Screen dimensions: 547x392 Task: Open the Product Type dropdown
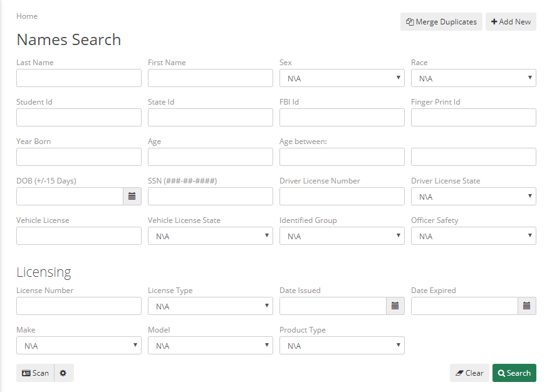(x=342, y=345)
